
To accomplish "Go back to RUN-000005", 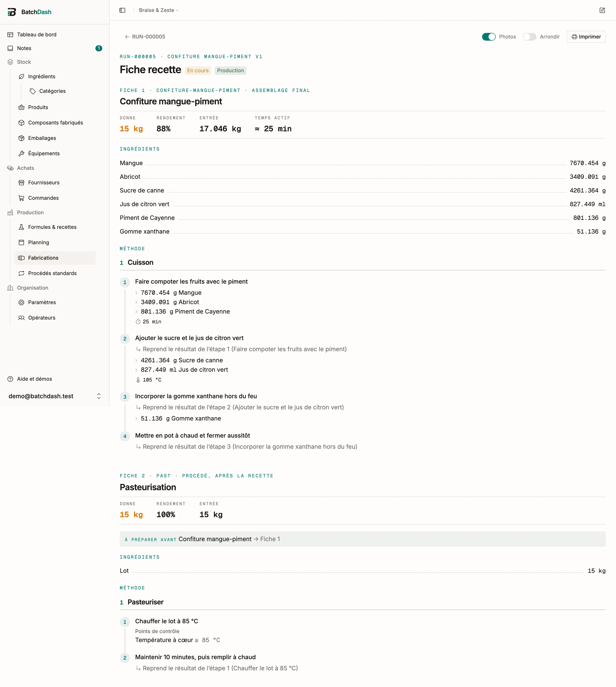I will 145,37.
